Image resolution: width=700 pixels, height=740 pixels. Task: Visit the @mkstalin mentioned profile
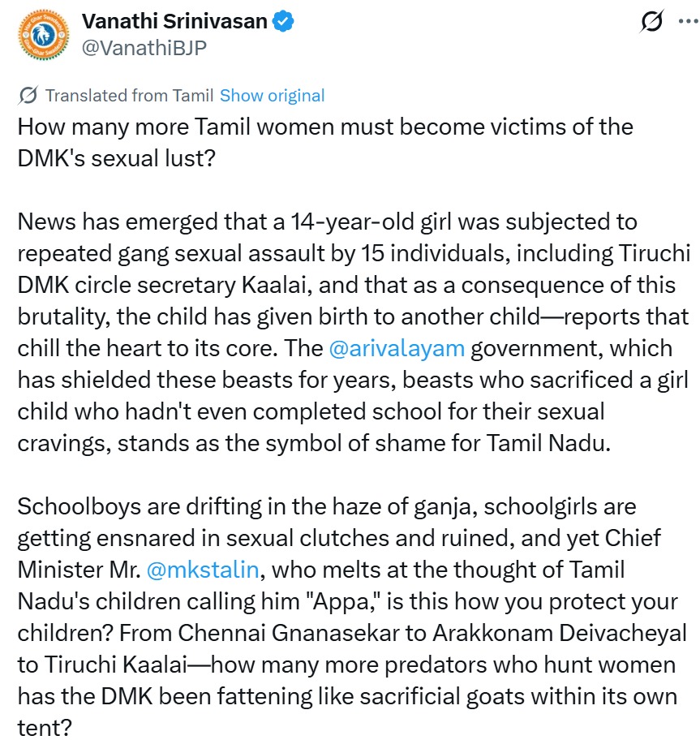pos(203,570)
